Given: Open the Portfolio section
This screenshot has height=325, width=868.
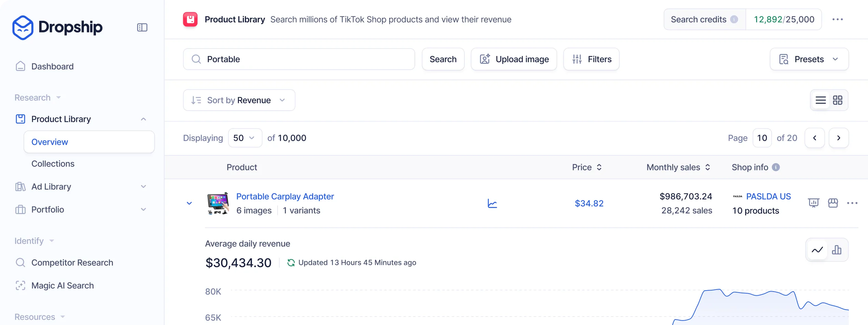Looking at the screenshot, I should pos(47,209).
